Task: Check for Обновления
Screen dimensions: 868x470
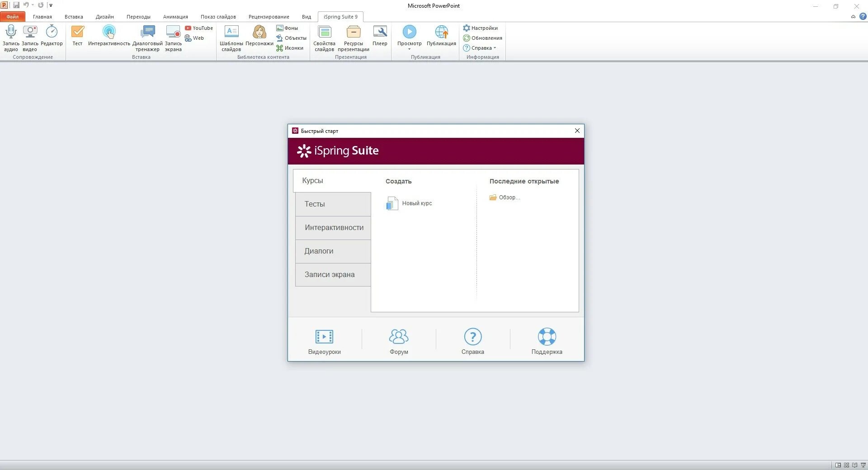Action: (x=483, y=38)
